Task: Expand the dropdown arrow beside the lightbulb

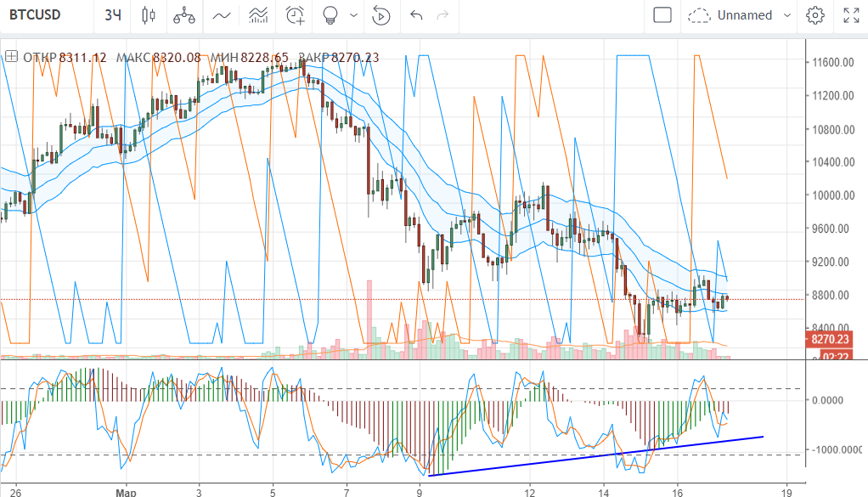Action: pos(353,15)
